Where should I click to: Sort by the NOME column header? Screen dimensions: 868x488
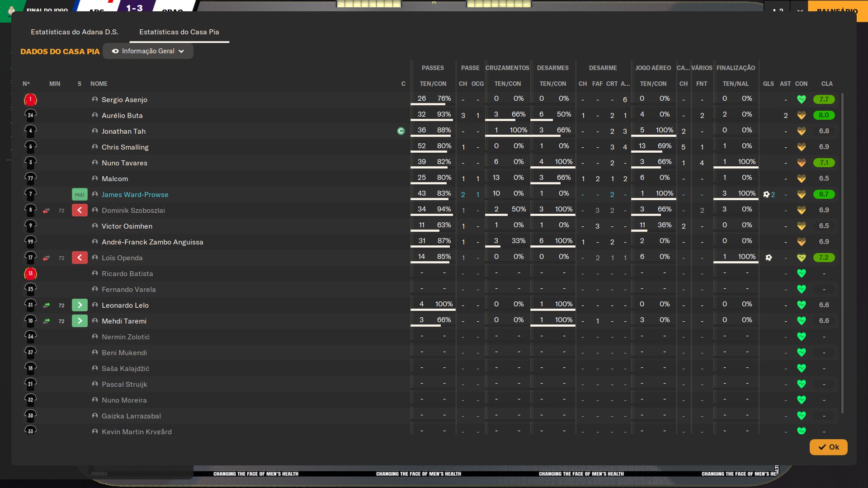99,84
